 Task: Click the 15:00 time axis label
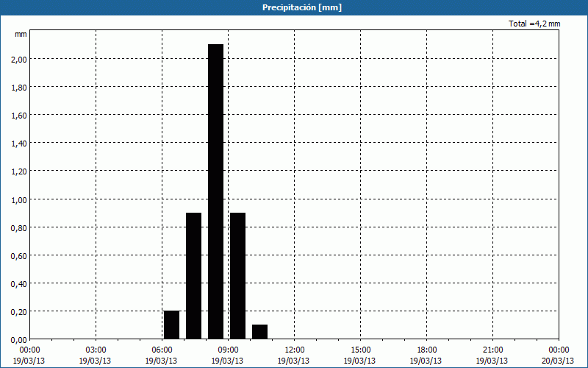point(361,350)
